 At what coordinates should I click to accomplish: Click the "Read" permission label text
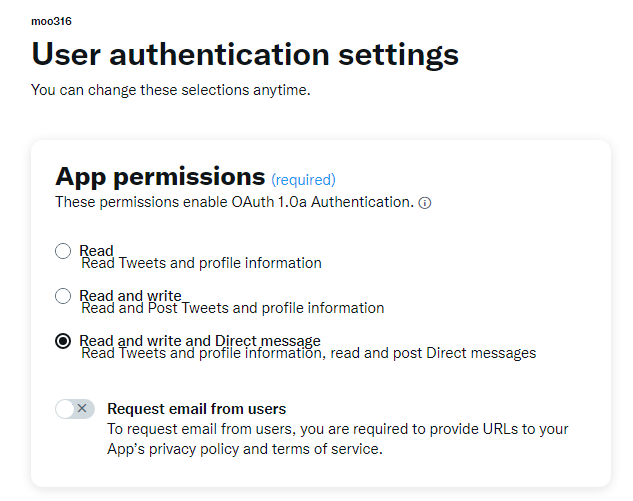pos(96,250)
